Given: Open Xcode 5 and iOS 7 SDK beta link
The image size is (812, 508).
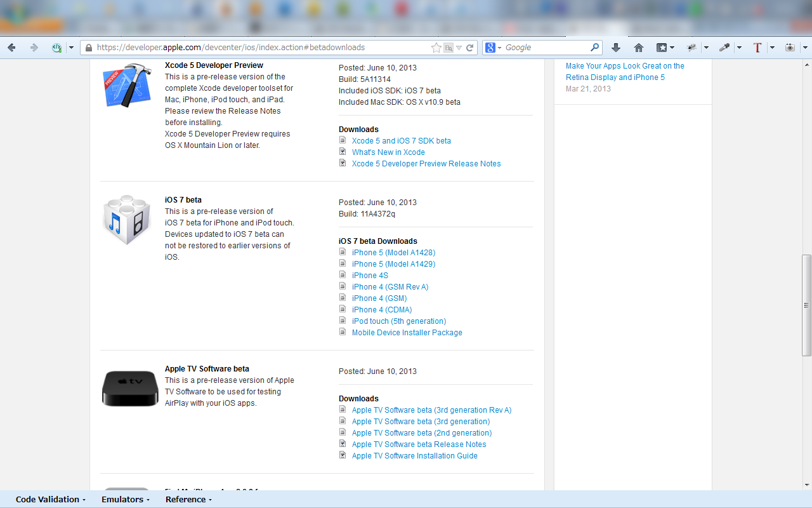Looking at the screenshot, I should tap(402, 141).
